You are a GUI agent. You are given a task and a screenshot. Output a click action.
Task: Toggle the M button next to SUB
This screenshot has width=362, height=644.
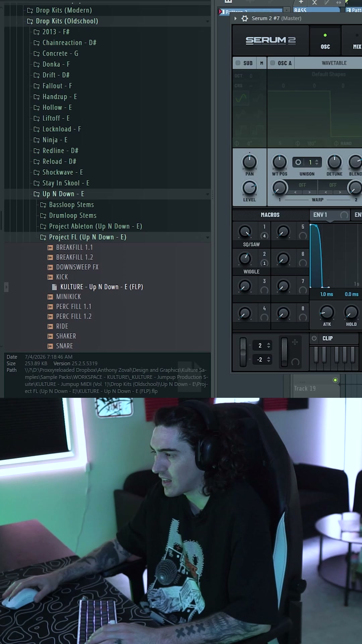click(x=262, y=63)
